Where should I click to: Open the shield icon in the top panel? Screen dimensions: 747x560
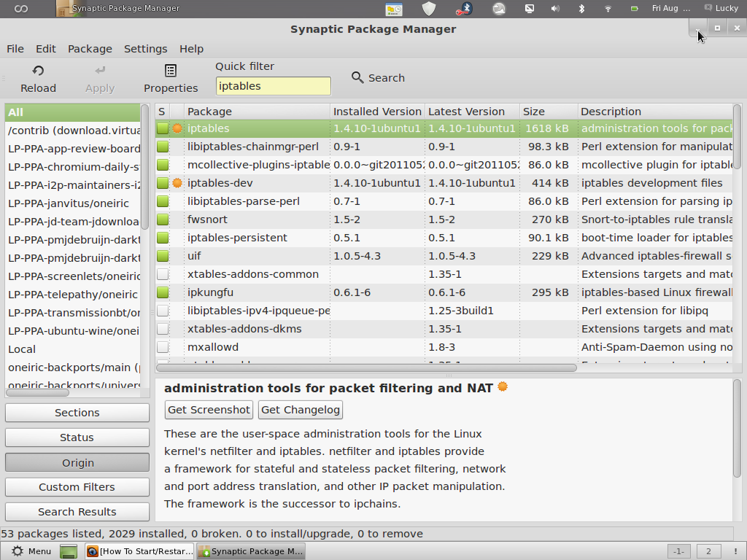pos(429,9)
